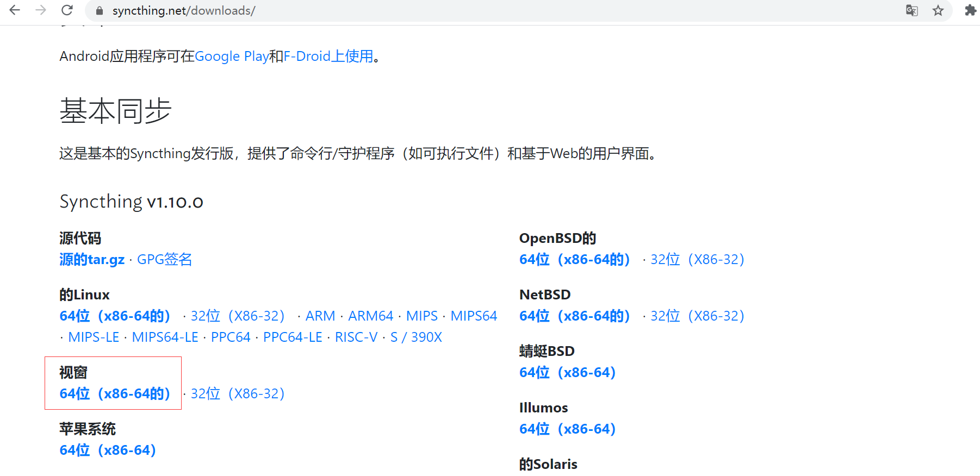Click the NetBSD platform label

tap(545, 295)
